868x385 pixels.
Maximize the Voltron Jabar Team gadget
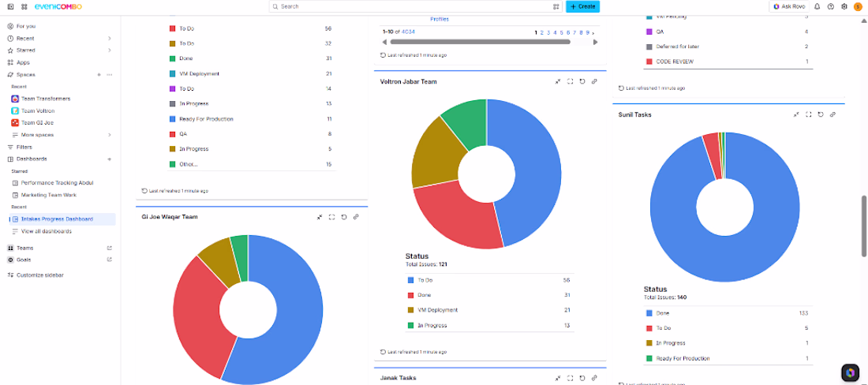coord(571,81)
